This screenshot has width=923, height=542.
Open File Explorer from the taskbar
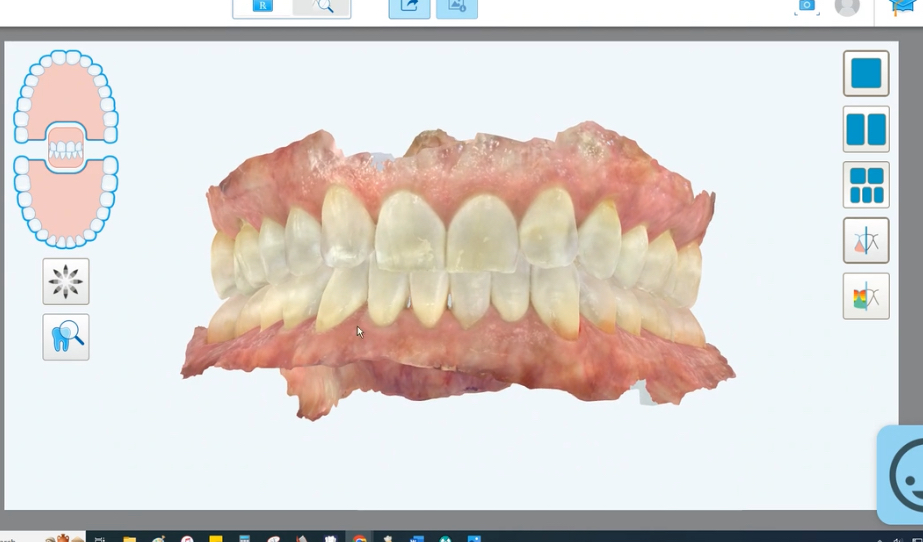(x=129, y=539)
